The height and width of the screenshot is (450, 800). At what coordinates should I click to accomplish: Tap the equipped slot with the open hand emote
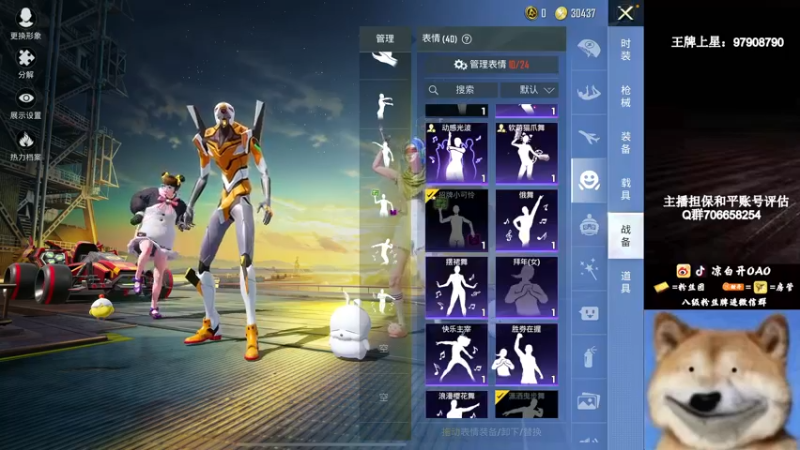tap(385, 60)
